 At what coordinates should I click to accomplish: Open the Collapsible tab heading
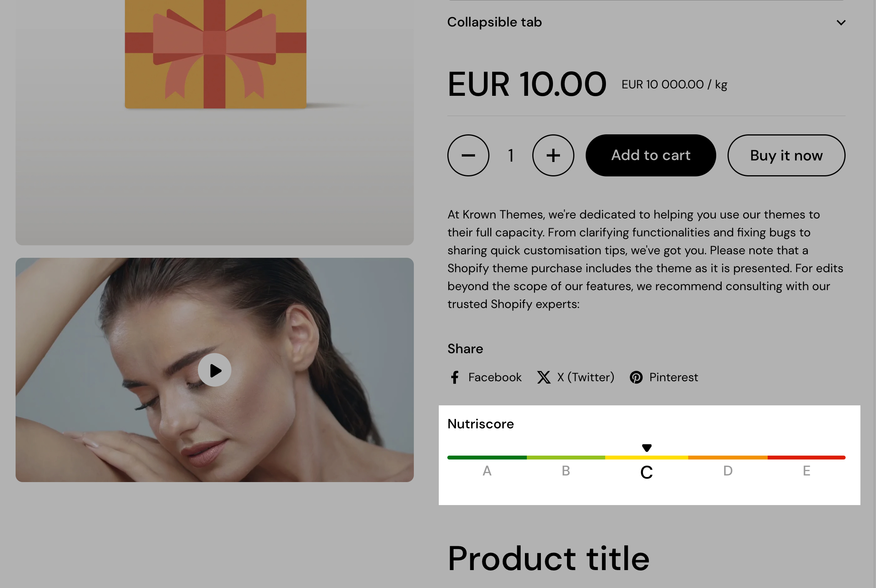[495, 22]
